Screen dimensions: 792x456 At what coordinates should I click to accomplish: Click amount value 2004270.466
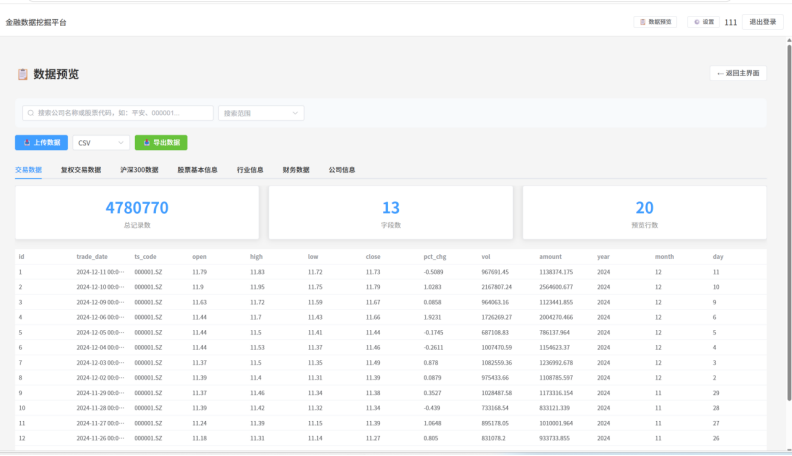pyautogui.click(x=556, y=318)
